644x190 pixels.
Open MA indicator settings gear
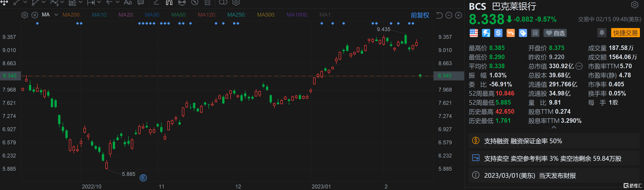pyautogui.click(x=25, y=15)
